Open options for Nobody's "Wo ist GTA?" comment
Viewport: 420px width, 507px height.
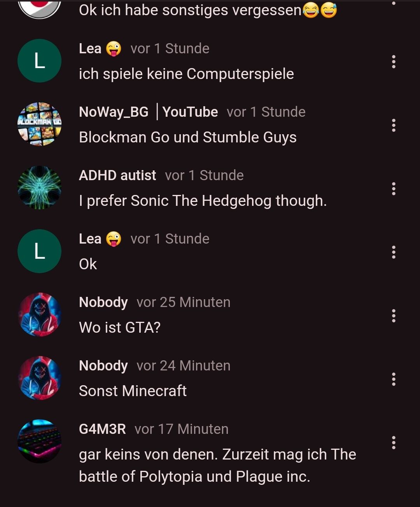click(394, 316)
